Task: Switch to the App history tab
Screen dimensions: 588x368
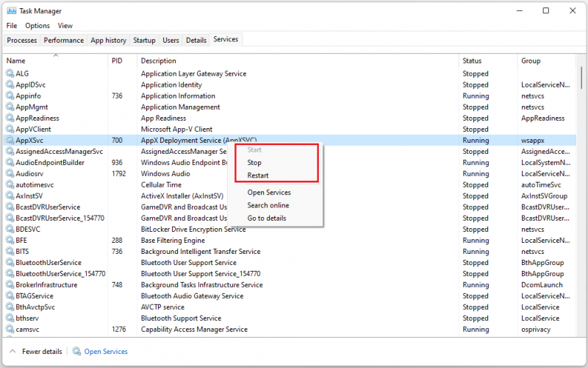Action: [x=108, y=40]
